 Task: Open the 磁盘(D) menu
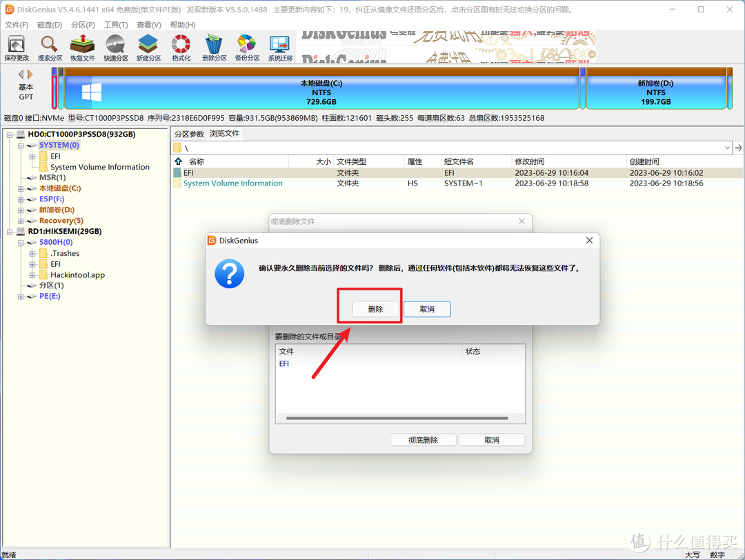tap(50, 25)
